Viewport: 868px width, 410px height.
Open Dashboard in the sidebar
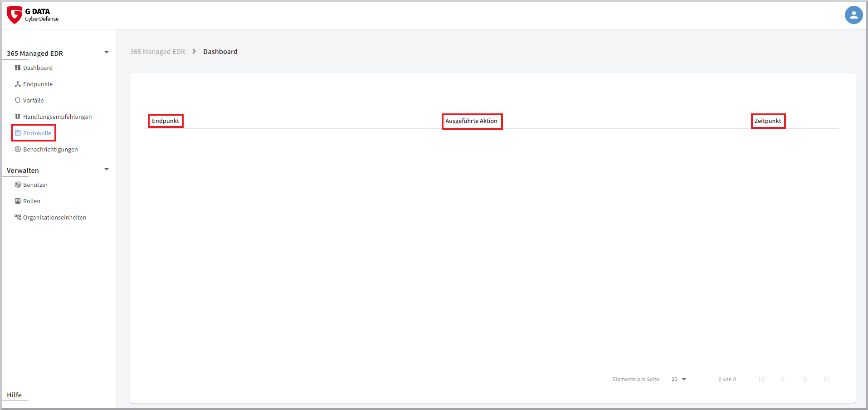[x=38, y=68]
